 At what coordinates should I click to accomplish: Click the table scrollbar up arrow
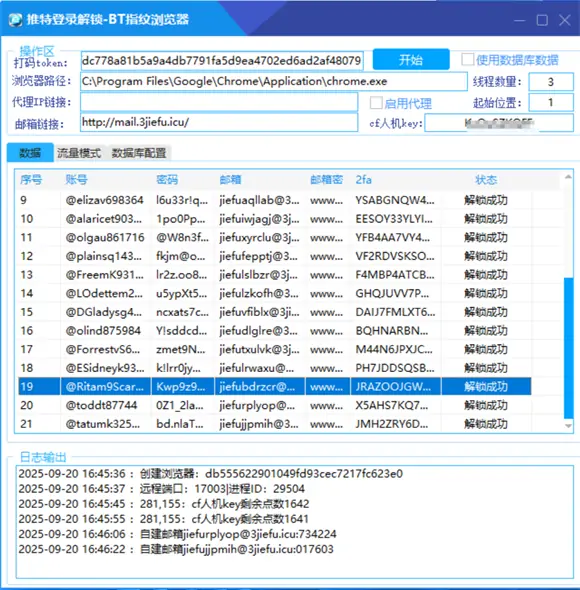(568, 177)
